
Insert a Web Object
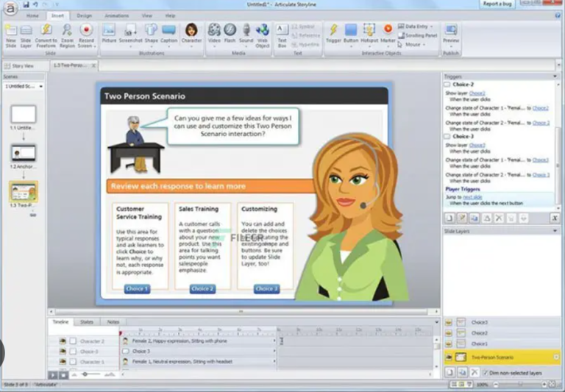263,35
